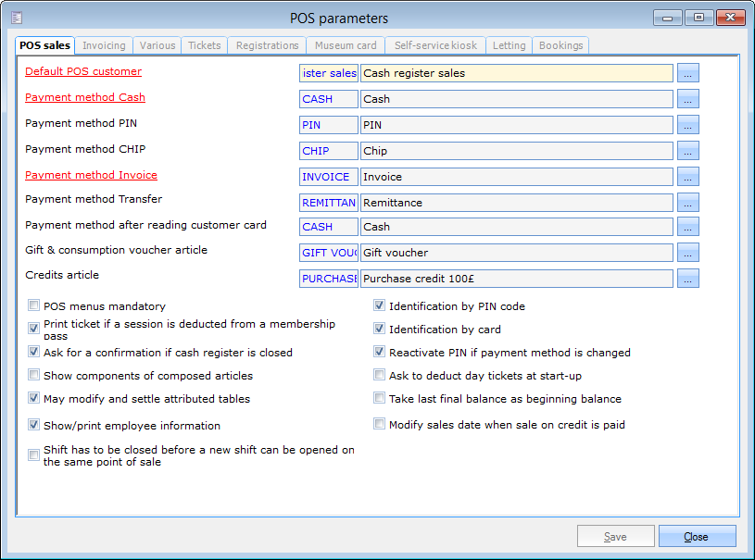The height and width of the screenshot is (560, 755).
Task: Enable the POS menus mandatory checkbox
Action: 34,306
